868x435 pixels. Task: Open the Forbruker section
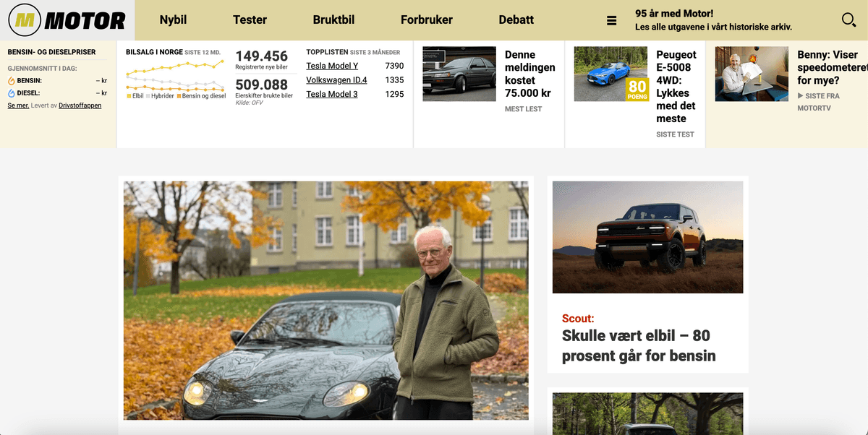pos(427,20)
